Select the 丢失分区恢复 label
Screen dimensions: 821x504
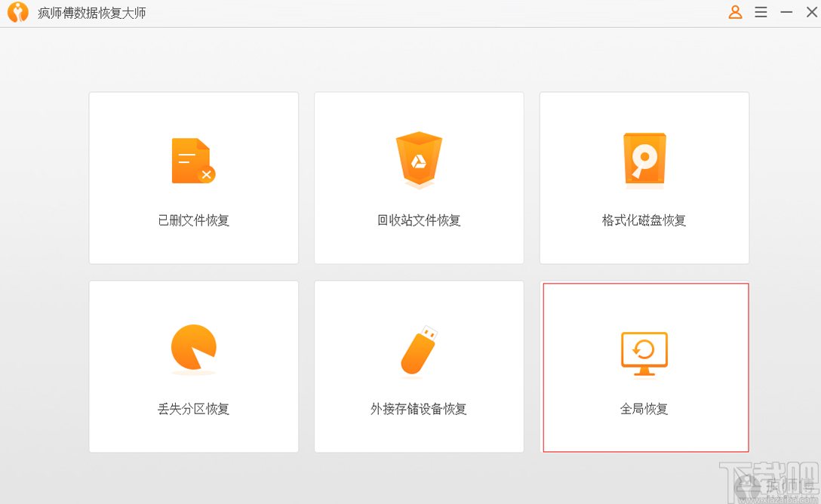(194, 409)
